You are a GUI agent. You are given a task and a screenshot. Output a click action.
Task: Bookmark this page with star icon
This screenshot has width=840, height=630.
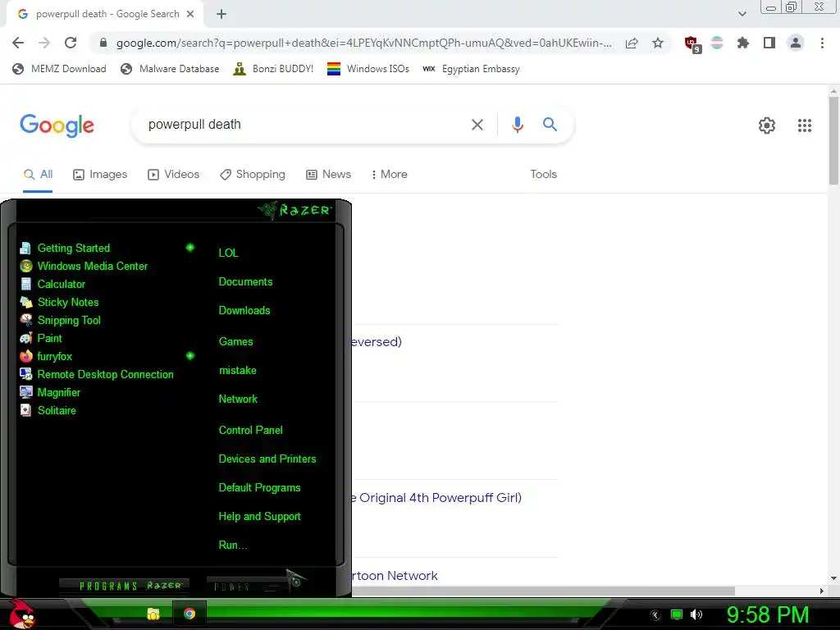[658, 43]
